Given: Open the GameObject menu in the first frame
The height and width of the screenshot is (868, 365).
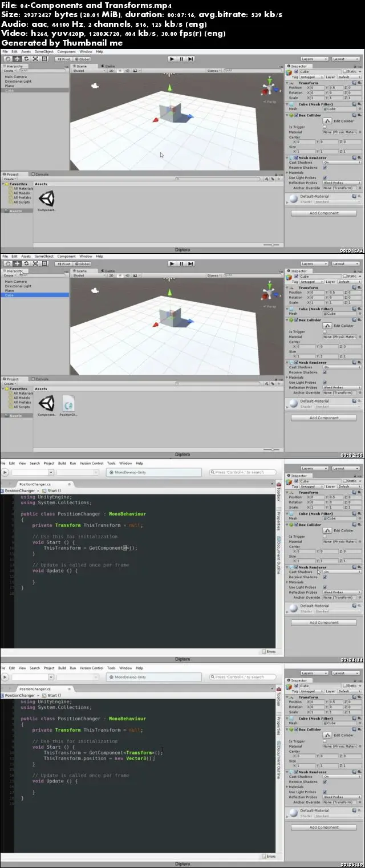Looking at the screenshot, I should [x=44, y=51].
